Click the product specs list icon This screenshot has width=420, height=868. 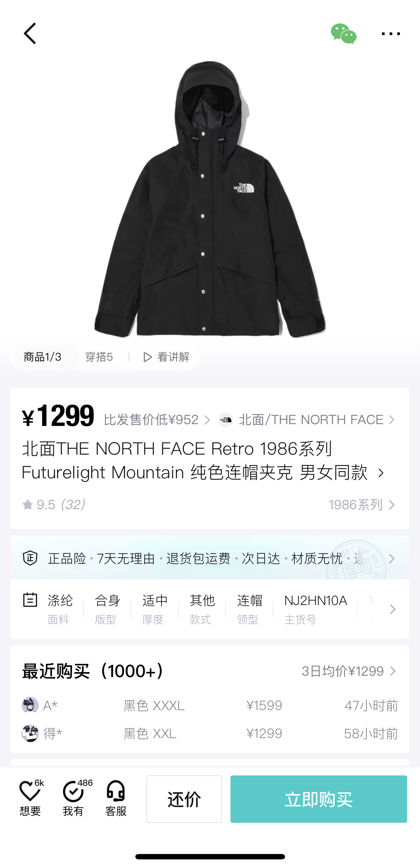pos(30,600)
